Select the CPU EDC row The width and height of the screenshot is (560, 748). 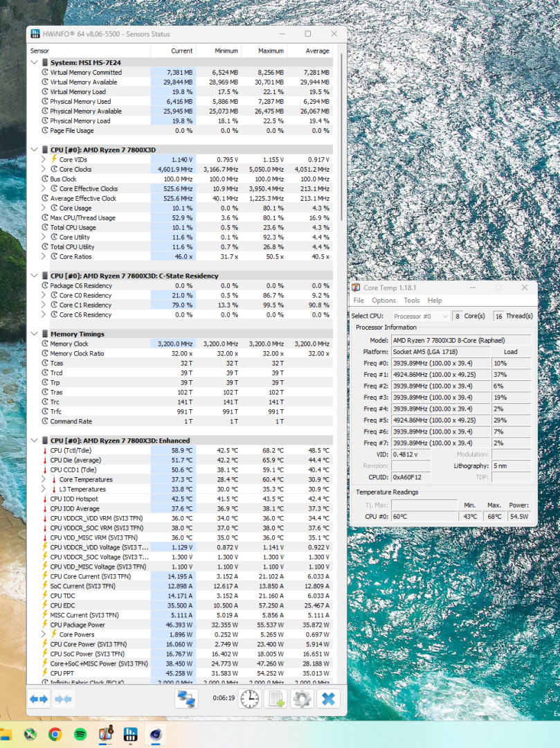click(x=186, y=605)
